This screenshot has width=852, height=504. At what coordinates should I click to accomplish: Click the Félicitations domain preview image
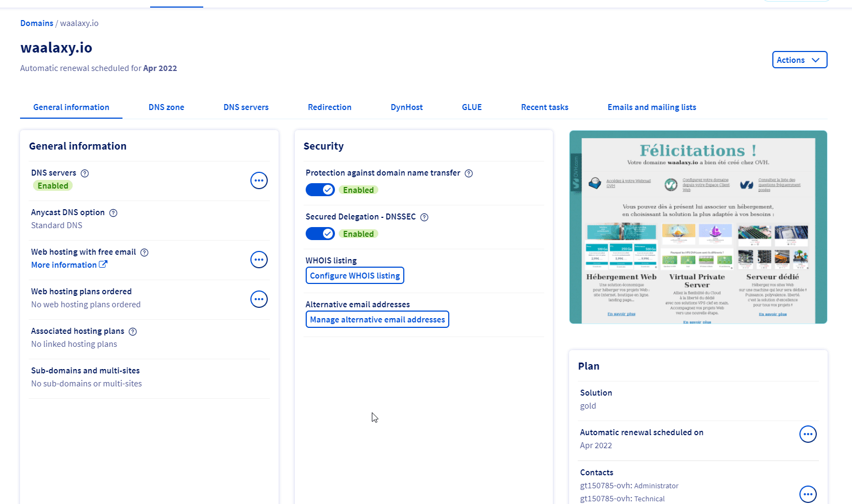(698, 227)
